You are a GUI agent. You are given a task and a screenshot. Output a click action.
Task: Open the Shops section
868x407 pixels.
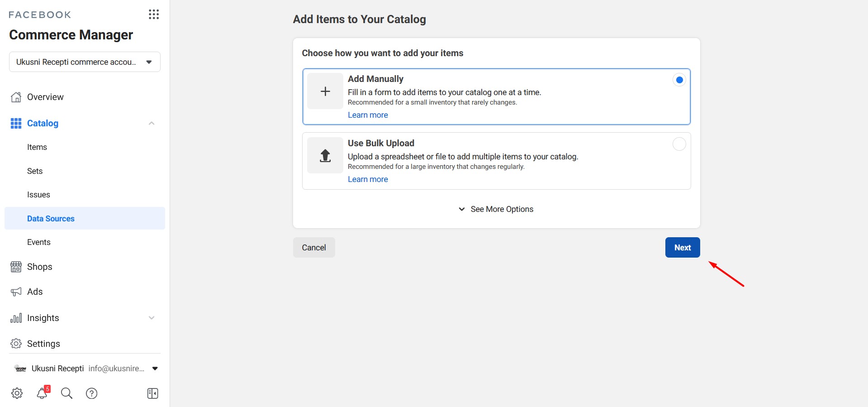pos(39,267)
